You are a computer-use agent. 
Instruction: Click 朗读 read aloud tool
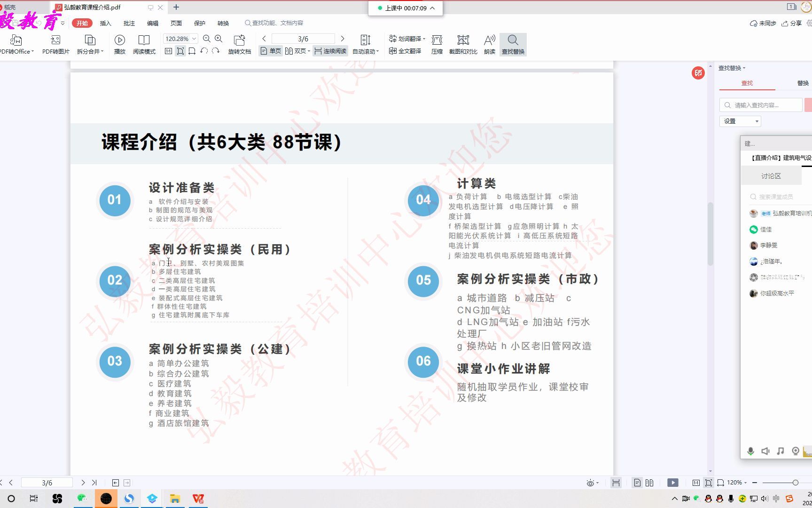[x=490, y=45]
